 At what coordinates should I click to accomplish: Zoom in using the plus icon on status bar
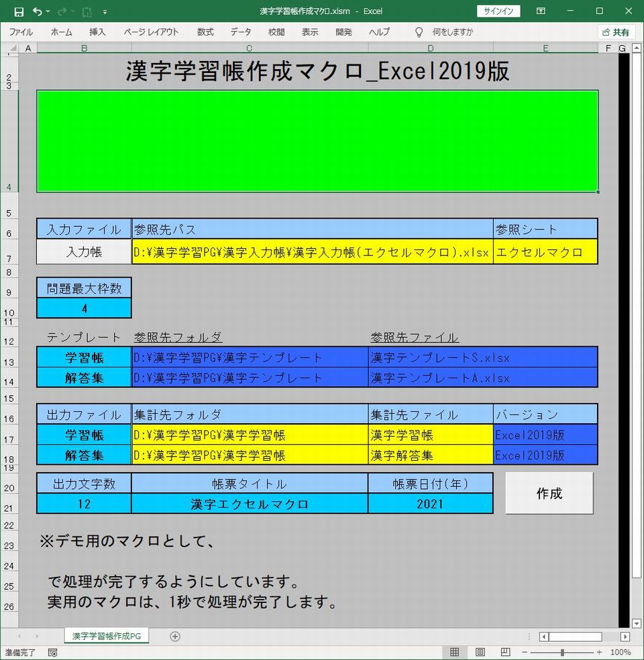598,651
